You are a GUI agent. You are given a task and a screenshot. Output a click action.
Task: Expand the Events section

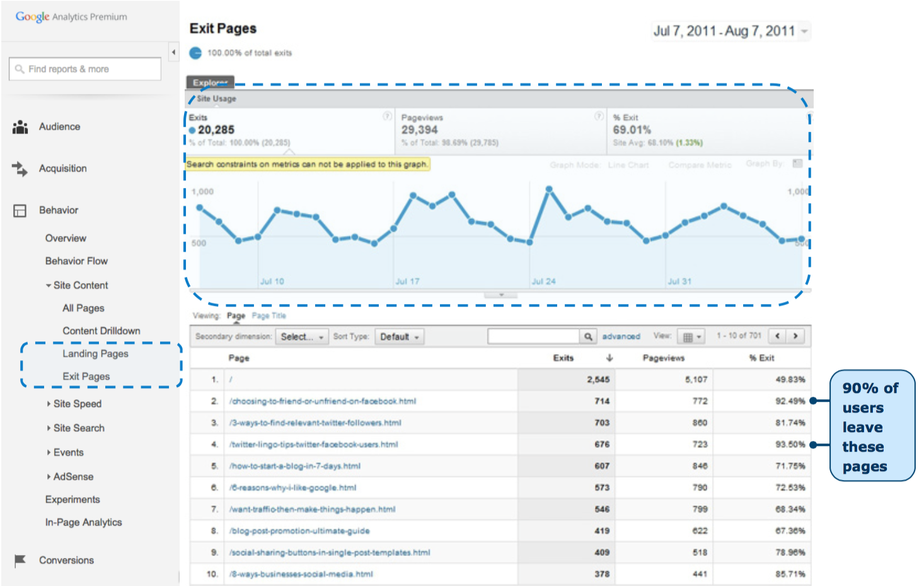click(x=49, y=452)
